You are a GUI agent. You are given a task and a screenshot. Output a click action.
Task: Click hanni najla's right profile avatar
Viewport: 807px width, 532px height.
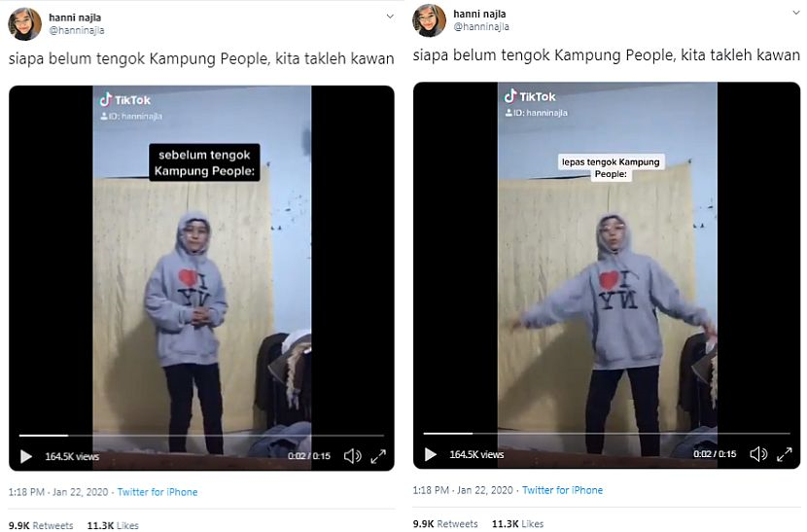click(x=429, y=20)
